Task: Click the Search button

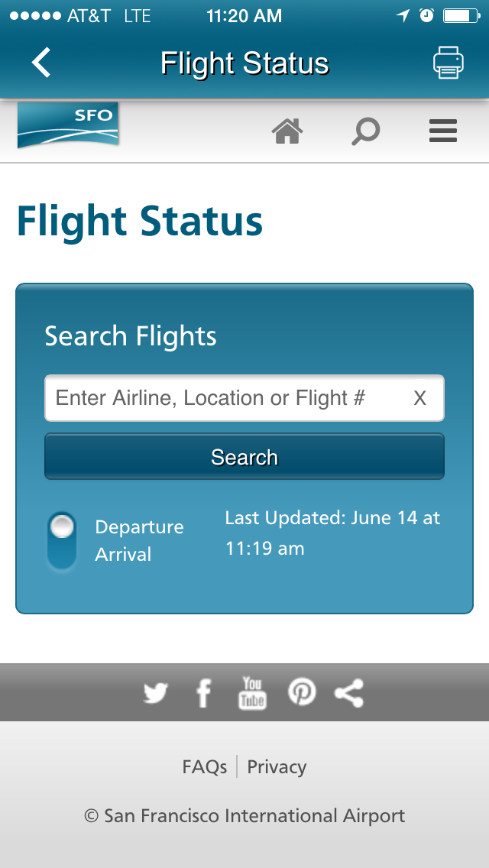Action: (244, 457)
